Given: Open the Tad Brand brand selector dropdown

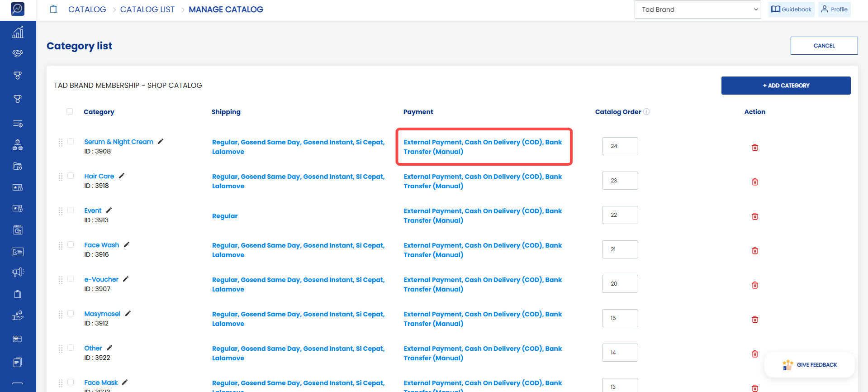Looking at the screenshot, I should coord(698,10).
